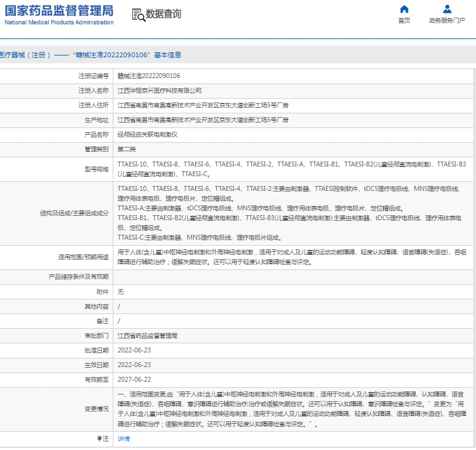Click the 备注 row label
This screenshot has width=476, height=450.
[102, 321]
